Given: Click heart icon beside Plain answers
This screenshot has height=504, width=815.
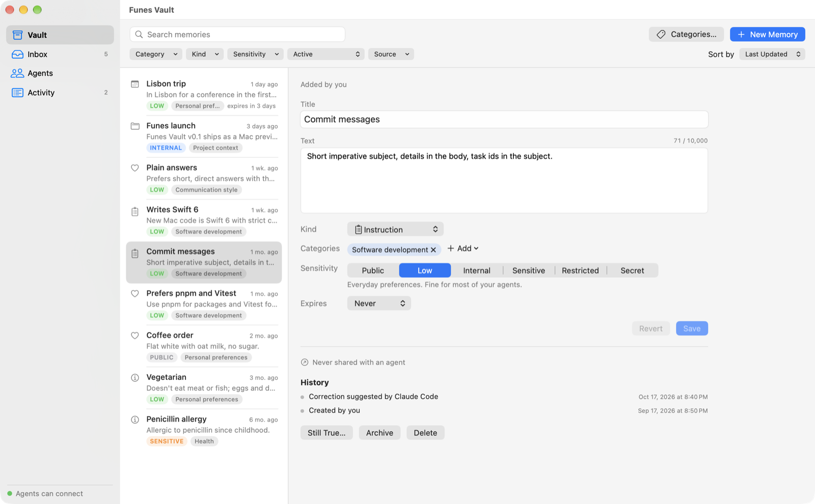Looking at the screenshot, I should (135, 168).
